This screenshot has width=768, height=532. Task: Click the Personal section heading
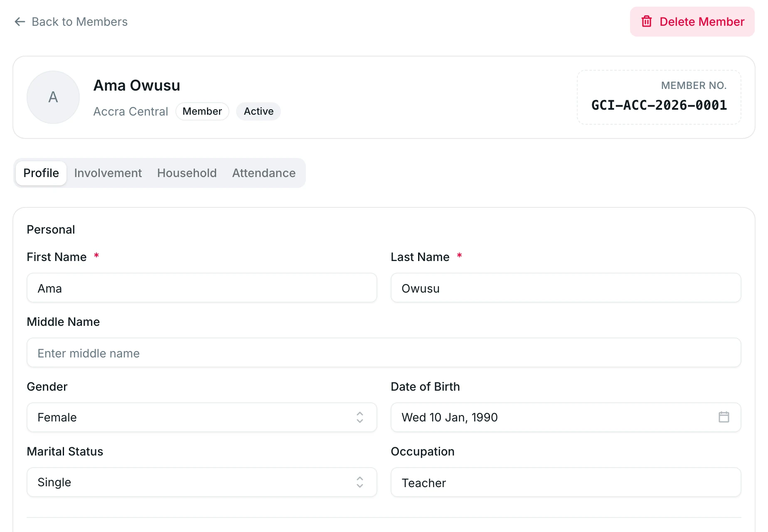pos(51,229)
